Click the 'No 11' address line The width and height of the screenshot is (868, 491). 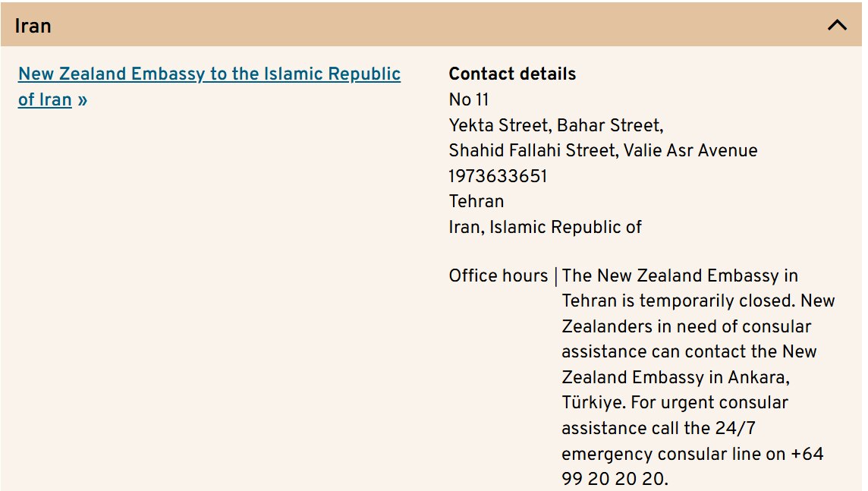point(469,100)
